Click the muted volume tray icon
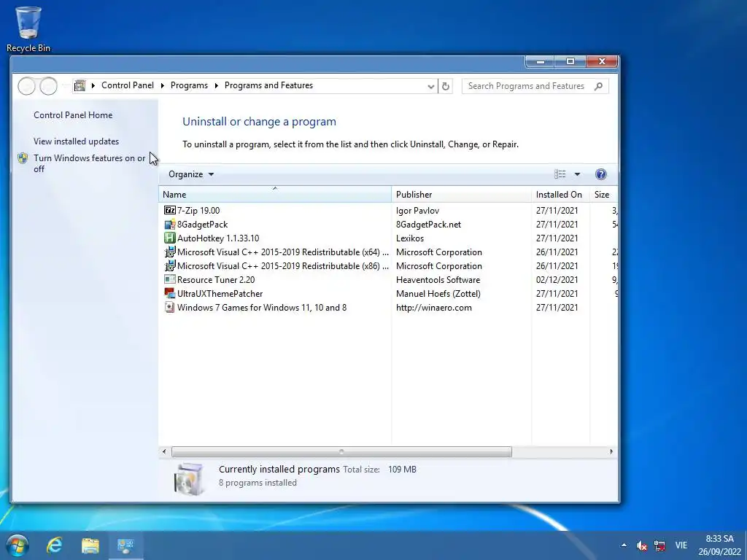Image resolution: width=747 pixels, height=560 pixels. point(641,545)
